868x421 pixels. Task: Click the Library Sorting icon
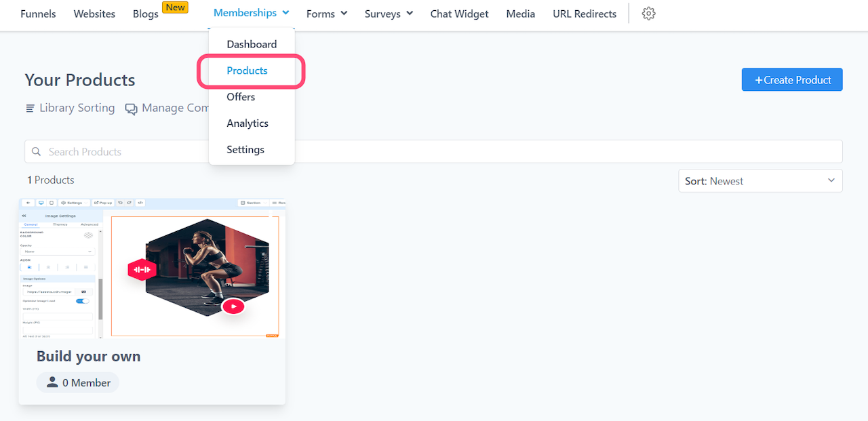coord(30,108)
